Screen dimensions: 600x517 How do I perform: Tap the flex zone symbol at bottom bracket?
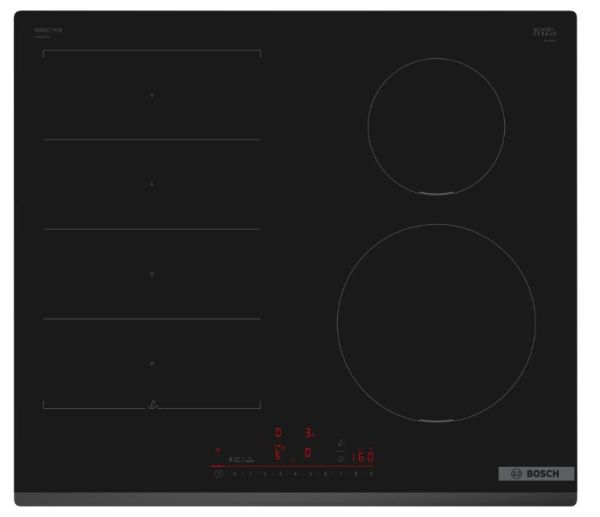point(152,405)
